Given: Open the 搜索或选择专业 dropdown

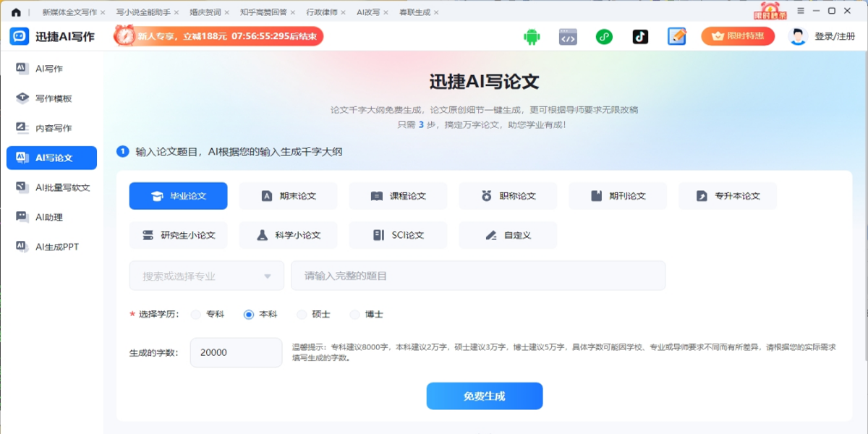Looking at the screenshot, I should click(205, 275).
